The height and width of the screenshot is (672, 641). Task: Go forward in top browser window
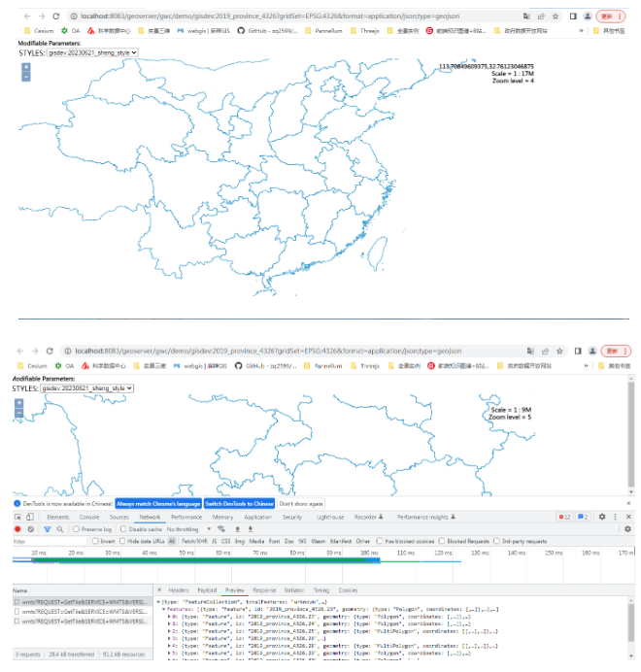[x=42, y=17]
